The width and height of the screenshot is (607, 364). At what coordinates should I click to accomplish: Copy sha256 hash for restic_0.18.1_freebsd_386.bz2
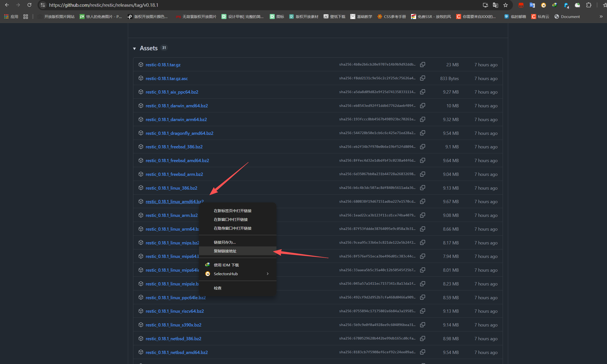coord(423,147)
